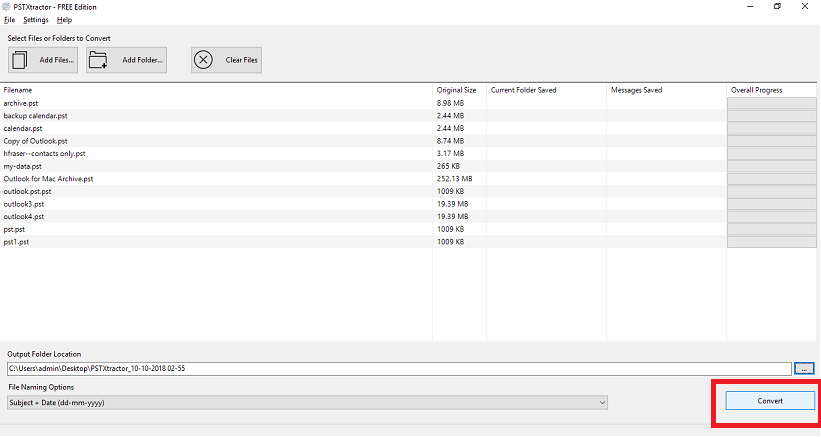The height and width of the screenshot is (437, 821).
Task: Click the Add Files button
Action: pos(43,60)
